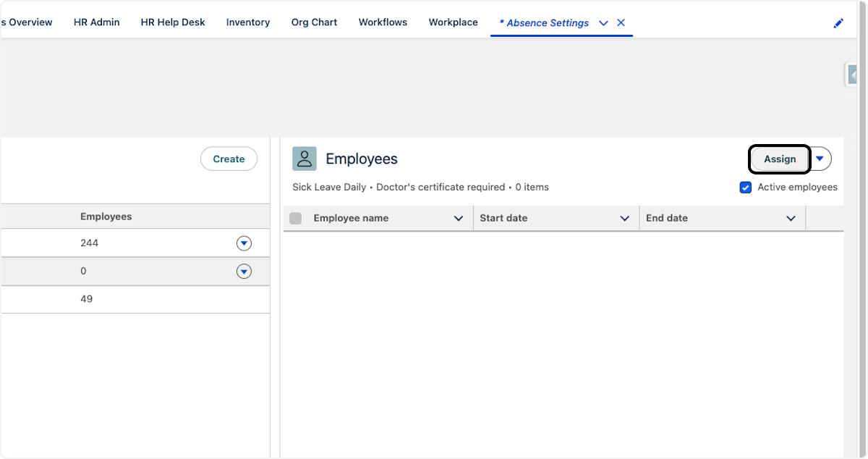
Task: Open row menu for 244 employees
Action: 244,243
